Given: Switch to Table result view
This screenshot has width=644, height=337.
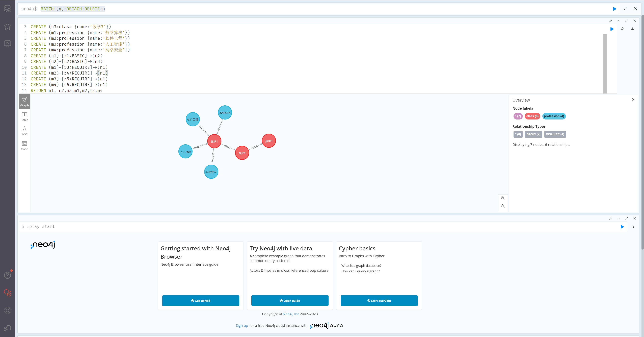Looking at the screenshot, I should (x=24, y=117).
